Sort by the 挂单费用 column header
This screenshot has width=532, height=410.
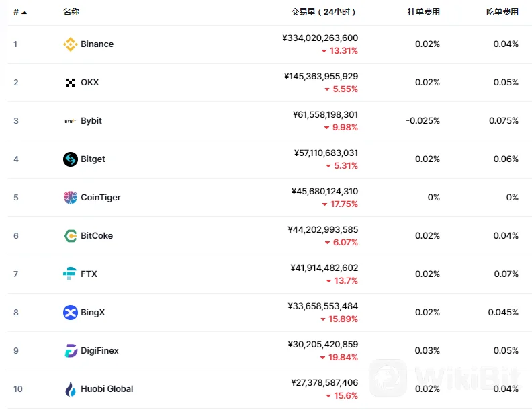(x=423, y=12)
